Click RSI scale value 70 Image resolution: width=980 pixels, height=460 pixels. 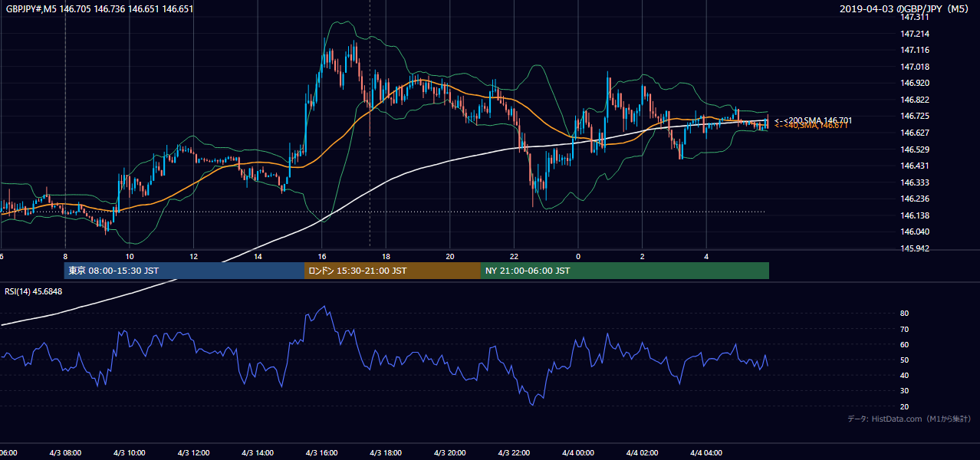click(x=905, y=329)
